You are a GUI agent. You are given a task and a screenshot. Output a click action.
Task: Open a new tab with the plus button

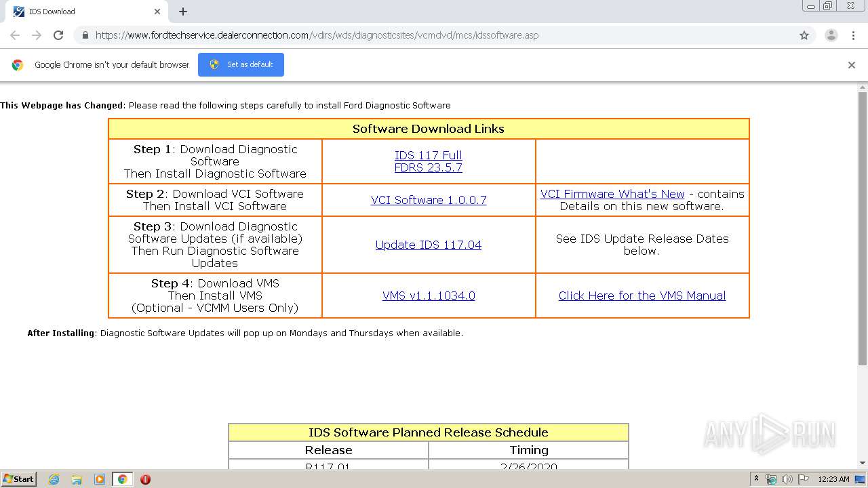(183, 12)
